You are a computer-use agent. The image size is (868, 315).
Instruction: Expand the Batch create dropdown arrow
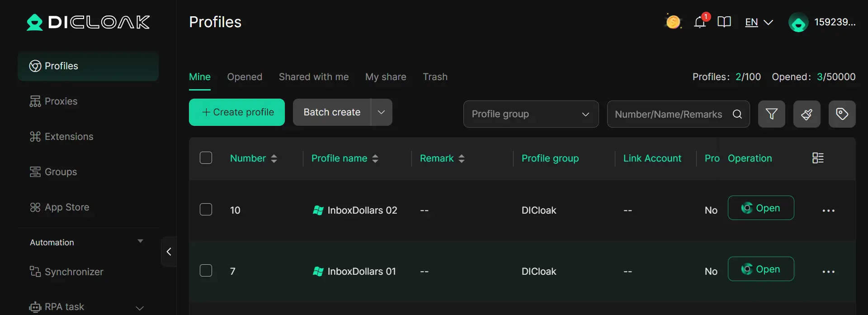click(381, 112)
